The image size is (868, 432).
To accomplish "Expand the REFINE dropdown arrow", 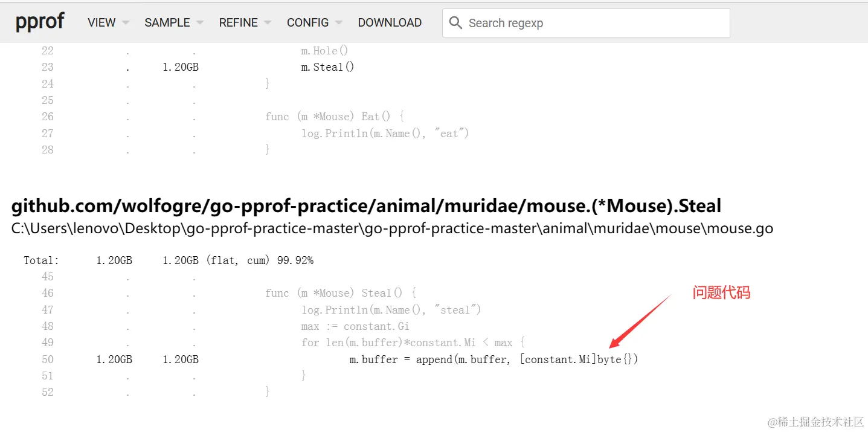I will [x=267, y=23].
